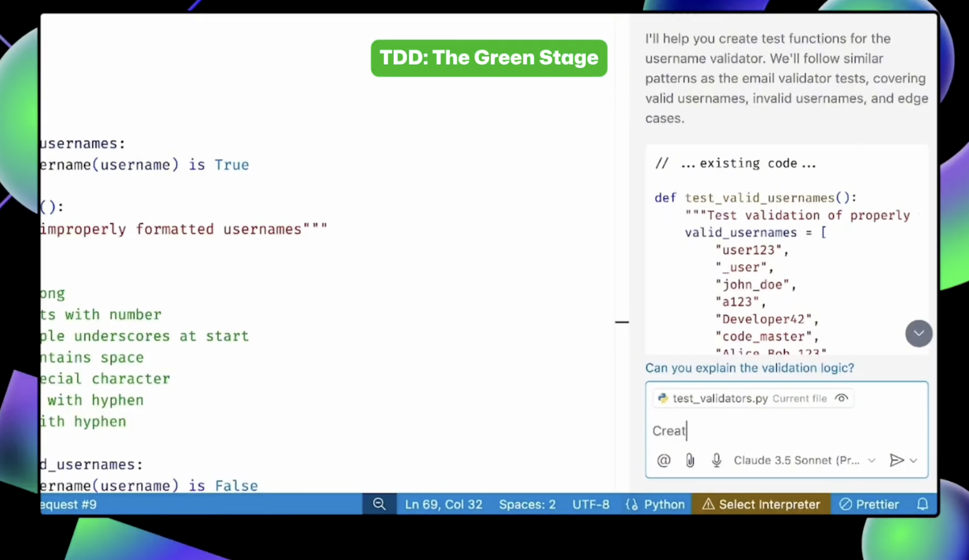This screenshot has width=969, height=560.
Task: Click 'Can you explain the validation logic?' suggestion
Action: [750, 368]
